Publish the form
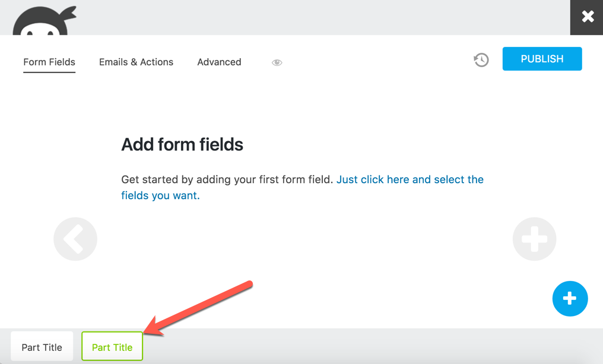This screenshot has height=364, width=603. 542,59
